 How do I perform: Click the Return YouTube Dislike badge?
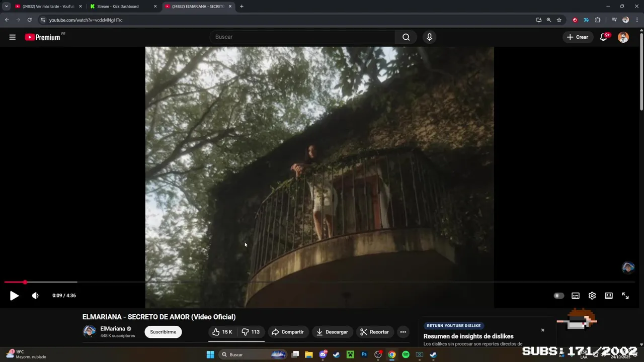coord(454,326)
